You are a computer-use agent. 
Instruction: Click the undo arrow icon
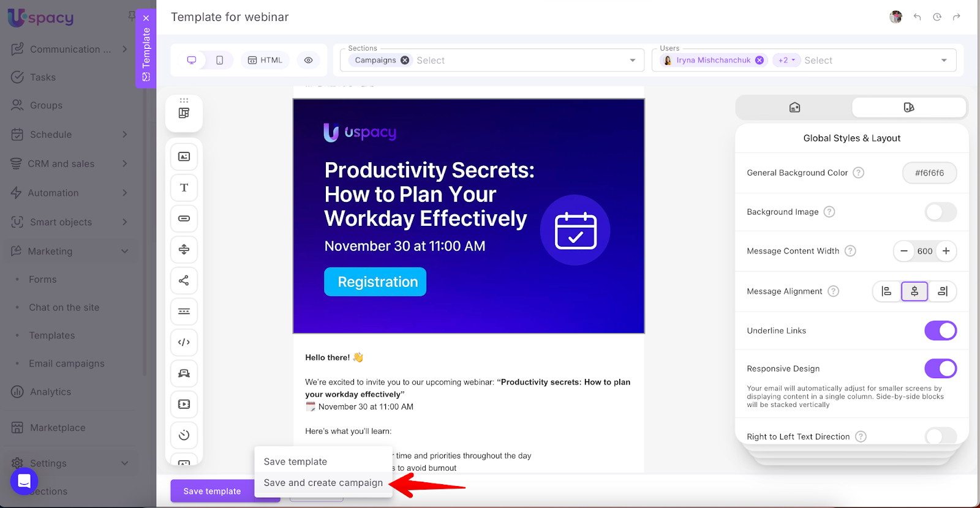tap(917, 17)
